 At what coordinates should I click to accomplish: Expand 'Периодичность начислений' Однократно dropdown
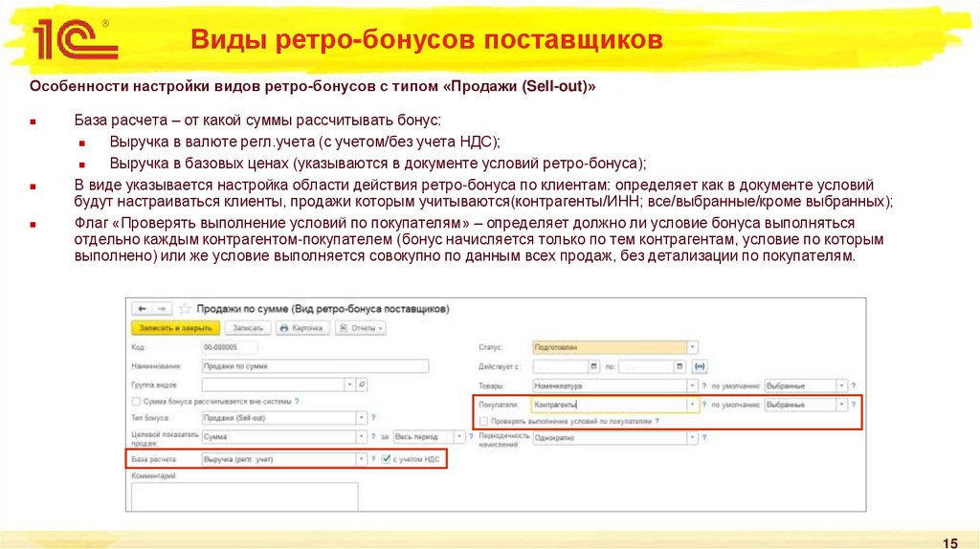[692, 438]
